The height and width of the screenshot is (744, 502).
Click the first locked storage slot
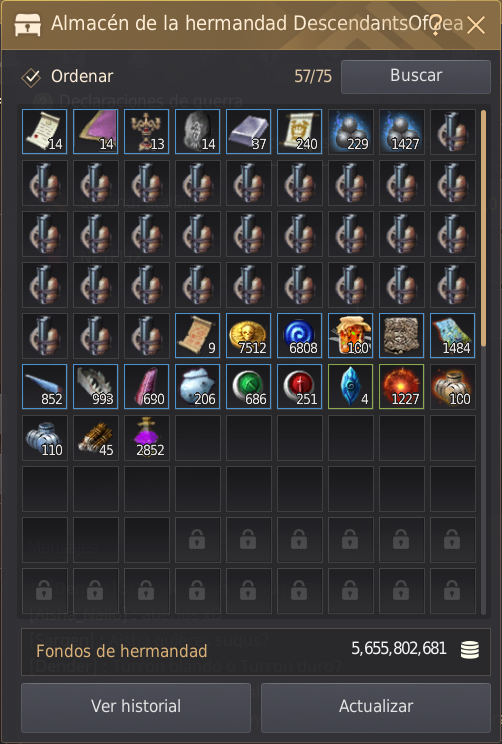click(x=197, y=539)
